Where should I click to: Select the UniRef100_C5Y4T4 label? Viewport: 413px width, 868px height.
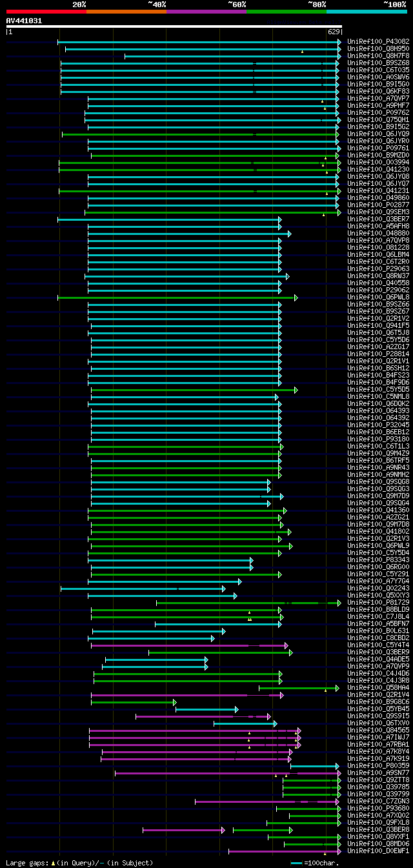(377, 645)
